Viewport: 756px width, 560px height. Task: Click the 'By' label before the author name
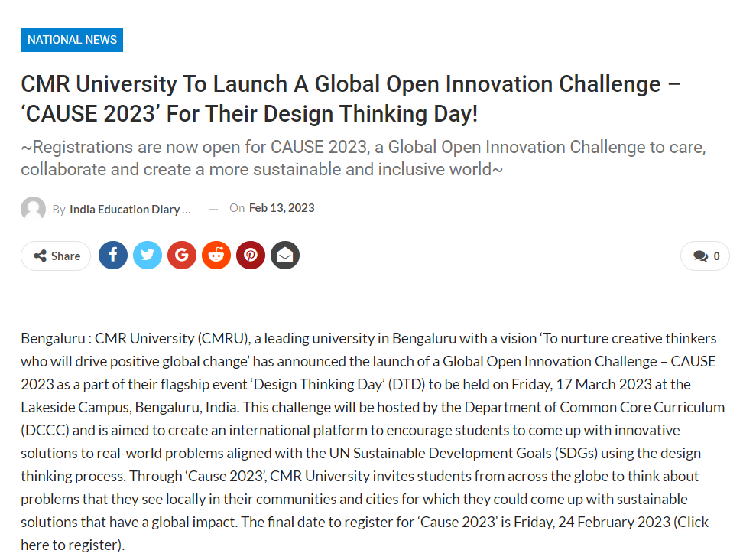59,209
